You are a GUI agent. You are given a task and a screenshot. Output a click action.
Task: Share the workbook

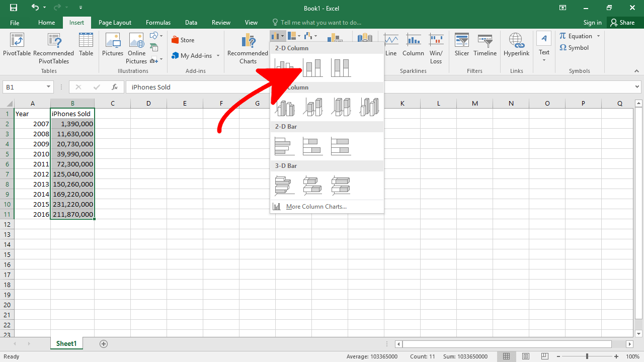click(623, 23)
